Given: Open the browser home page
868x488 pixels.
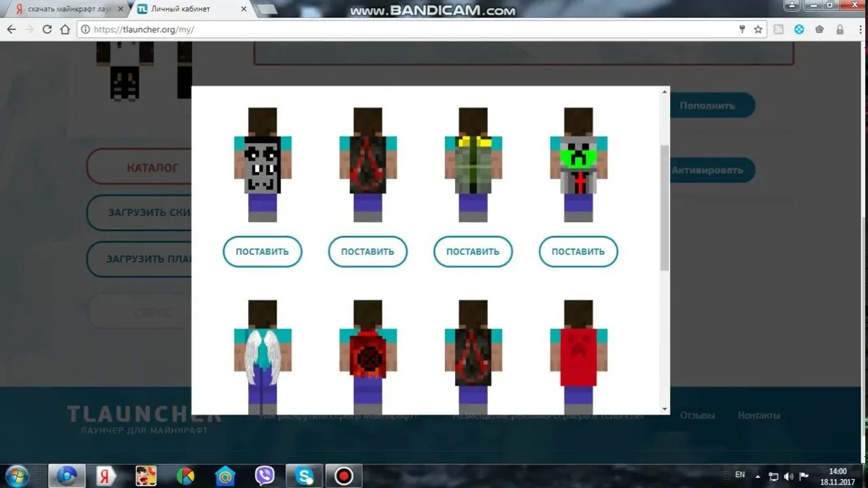Looking at the screenshot, I should pos(65,30).
